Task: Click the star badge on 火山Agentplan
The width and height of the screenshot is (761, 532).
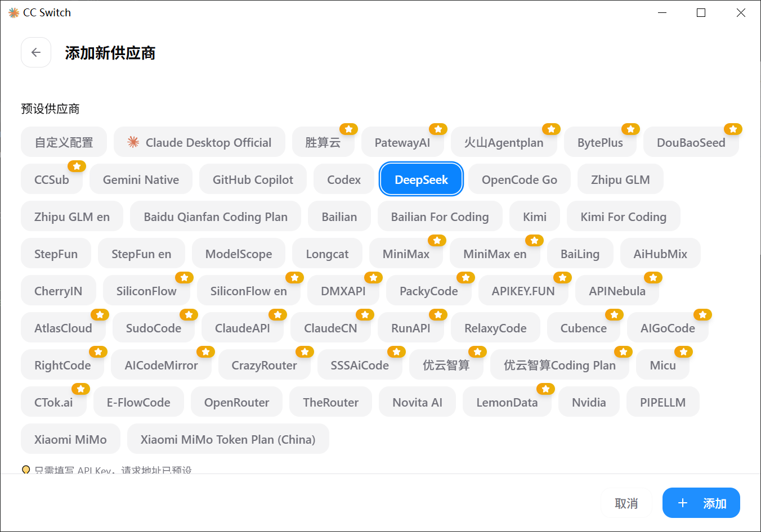Action: 551,129
